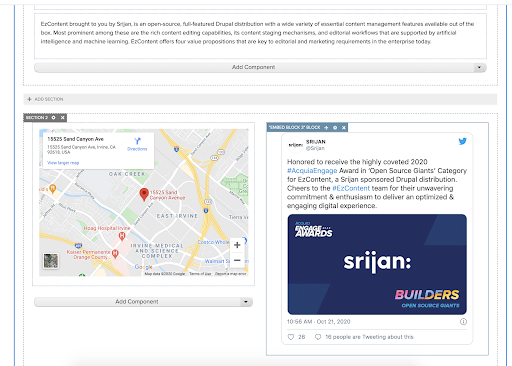The image size is (512, 366).
Task: Open the #EzContent hashtag link
Action: click(x=351, y=188)
